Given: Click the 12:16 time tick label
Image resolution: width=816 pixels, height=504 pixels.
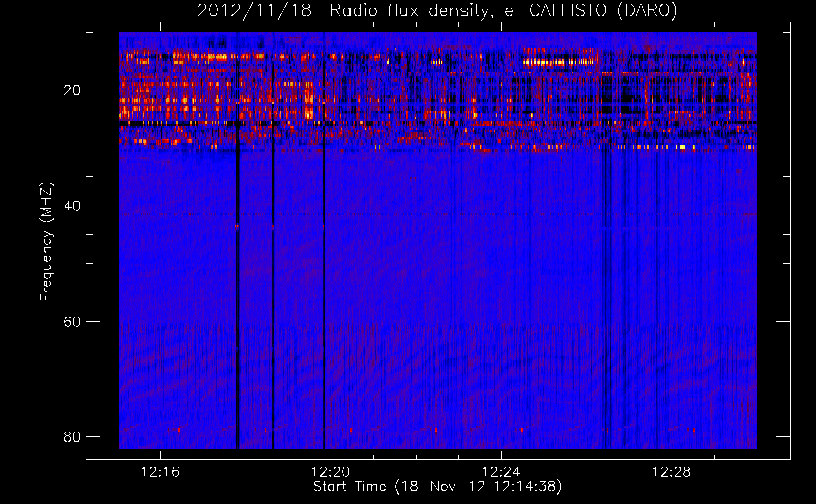Looking at the screenshot, I should pyautogui.click(x=160, y=472).
